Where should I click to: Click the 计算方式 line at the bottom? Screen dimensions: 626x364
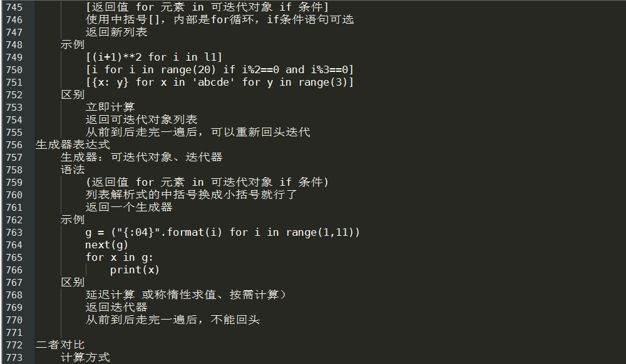pos(85,357)
